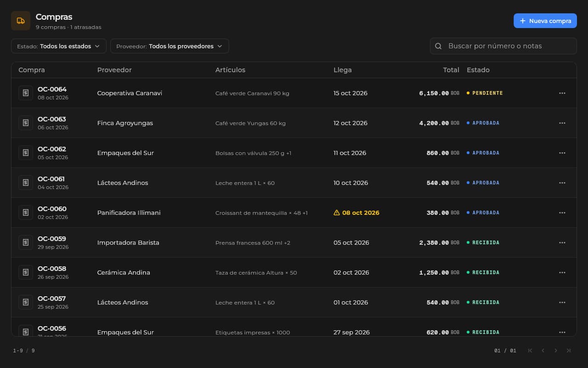Open row actions menu for OC-0062
588x368 pixels.
pyautogui.click(x=562, y=153)
